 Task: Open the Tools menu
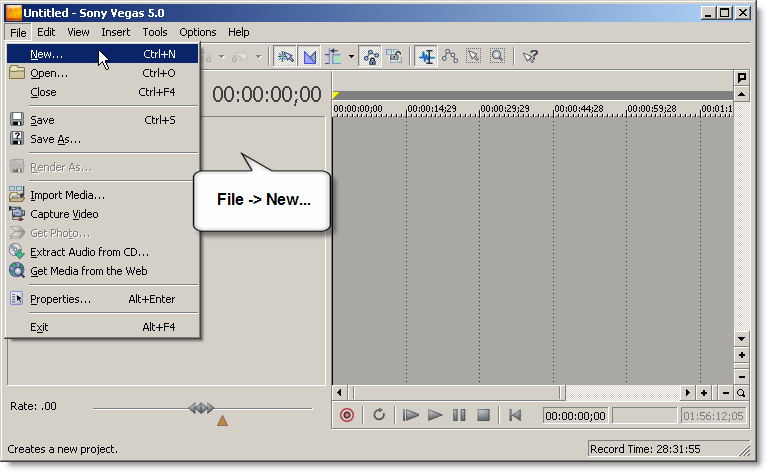[155, 32]
